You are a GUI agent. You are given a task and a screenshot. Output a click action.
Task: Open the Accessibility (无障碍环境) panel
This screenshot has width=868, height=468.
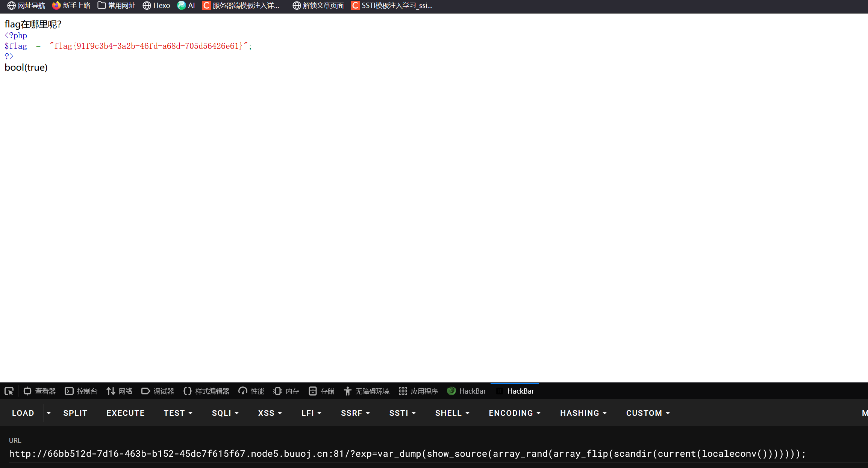[367, 391]
